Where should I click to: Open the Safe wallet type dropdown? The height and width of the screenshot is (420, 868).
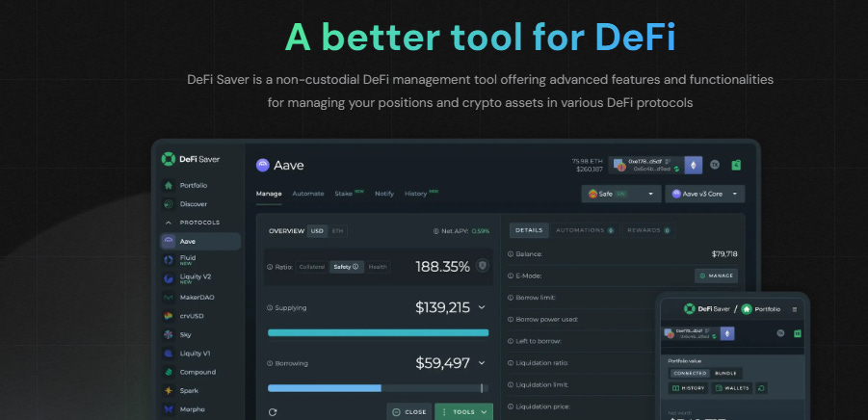coord(621,195)
